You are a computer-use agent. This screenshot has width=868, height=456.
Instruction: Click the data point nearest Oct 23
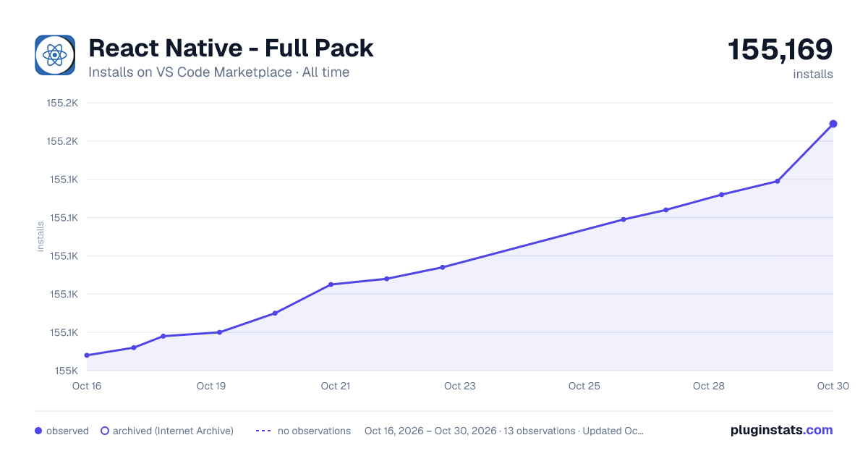tap(443, 267)
